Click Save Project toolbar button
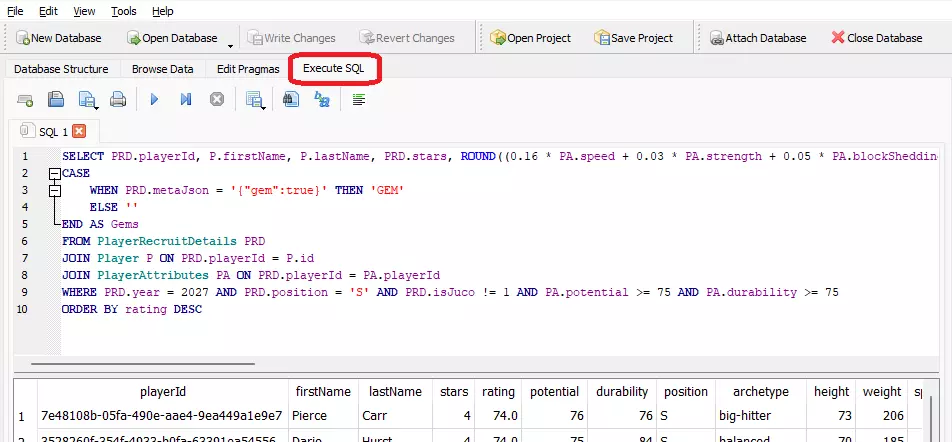 pyautogui.click(x=633, y=38)
